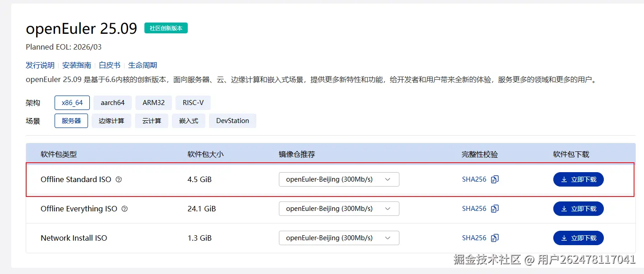Download the Offline Standard ISO
This screenshot has width=644, height=274.
coord(578,179)
